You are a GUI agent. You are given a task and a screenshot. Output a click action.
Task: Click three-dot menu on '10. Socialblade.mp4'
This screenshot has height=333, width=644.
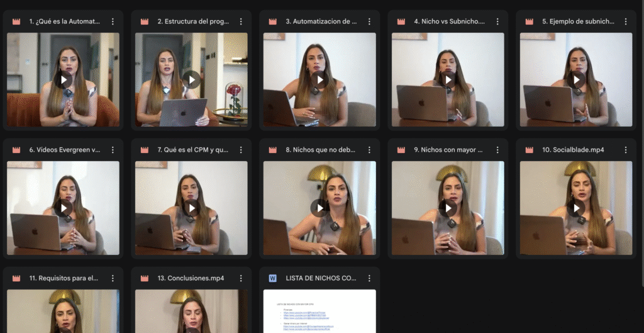pyautogui.click(x=626, y=150)
